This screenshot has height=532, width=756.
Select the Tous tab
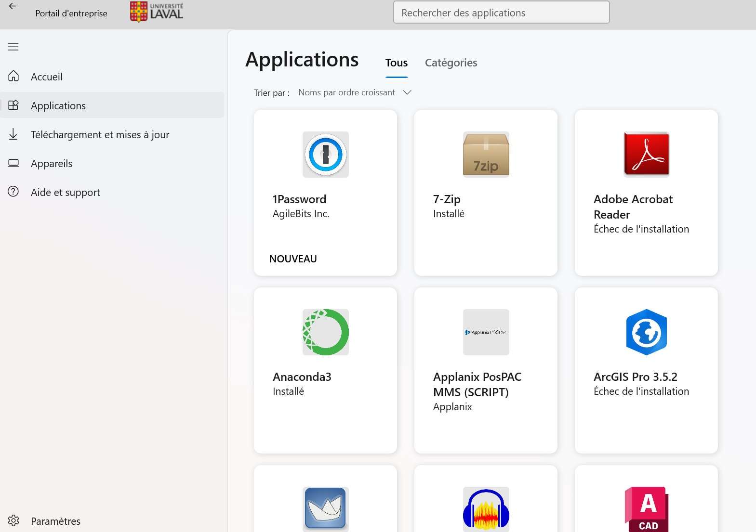click(x=396, y=63)
